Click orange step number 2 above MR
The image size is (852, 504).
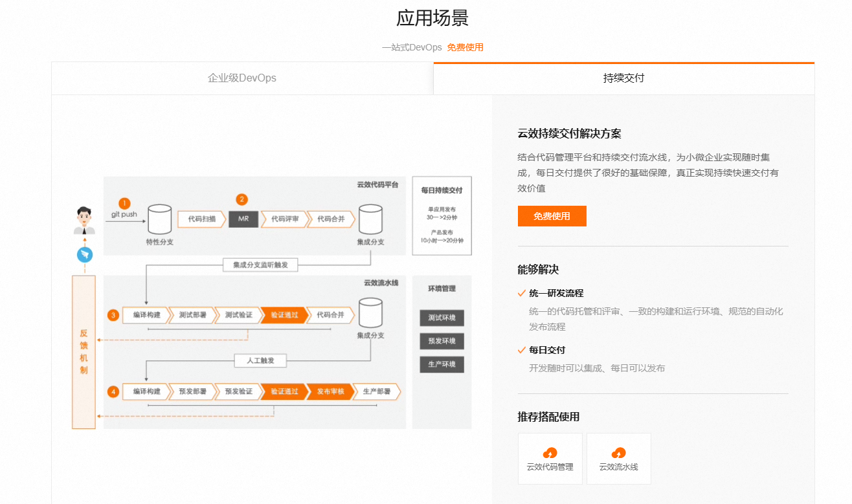coord(242,200)
